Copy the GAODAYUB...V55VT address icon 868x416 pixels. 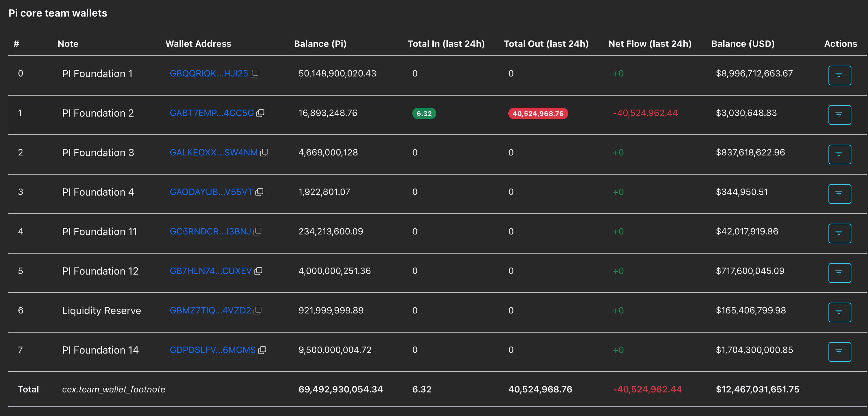pyautogui.click(x=259, y=192)
